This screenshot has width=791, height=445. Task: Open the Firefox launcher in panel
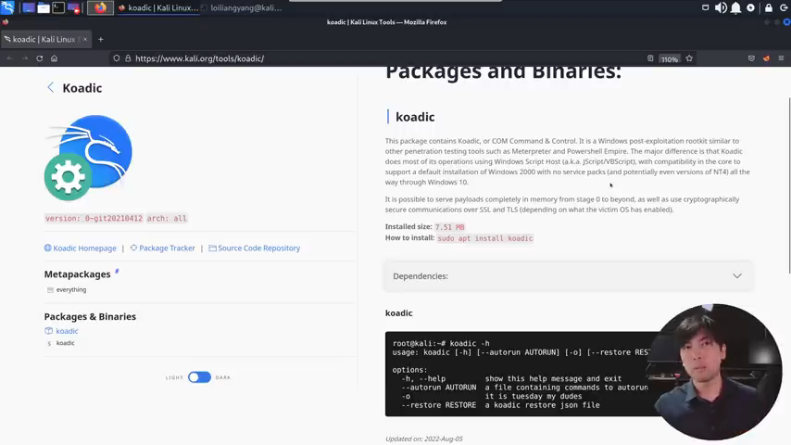pyautogui.click(x=100, y=8)
